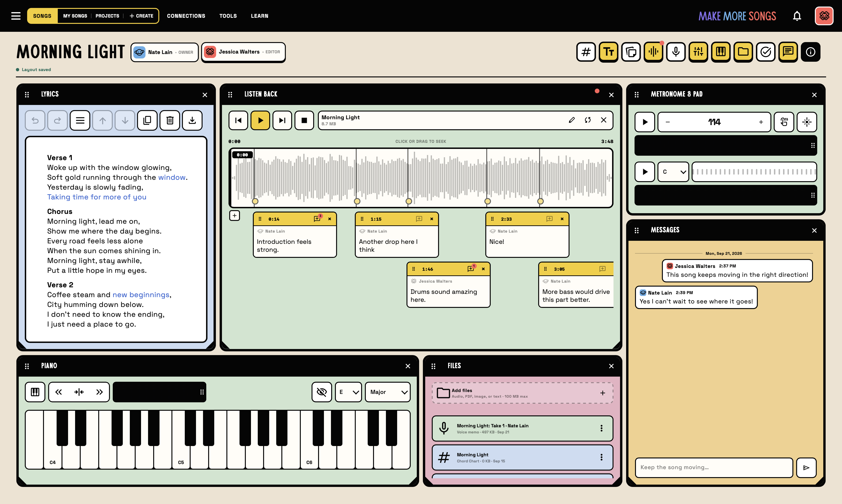Reply to the 2:33 Nice! comment

click(x=549, y=219)
